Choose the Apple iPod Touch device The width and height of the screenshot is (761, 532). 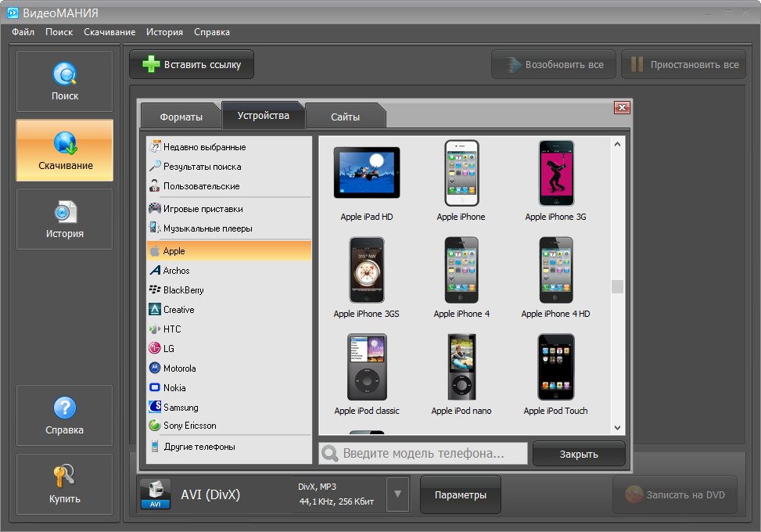coord(556,375)
